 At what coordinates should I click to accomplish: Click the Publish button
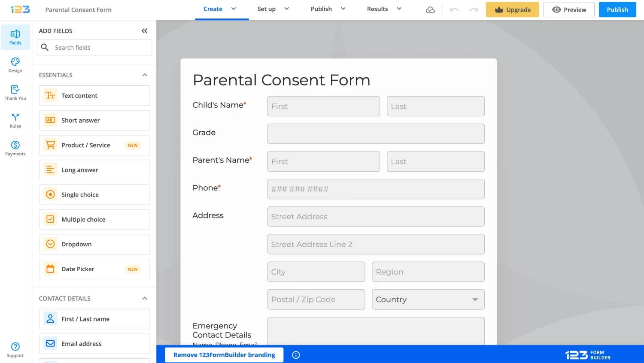617,9
